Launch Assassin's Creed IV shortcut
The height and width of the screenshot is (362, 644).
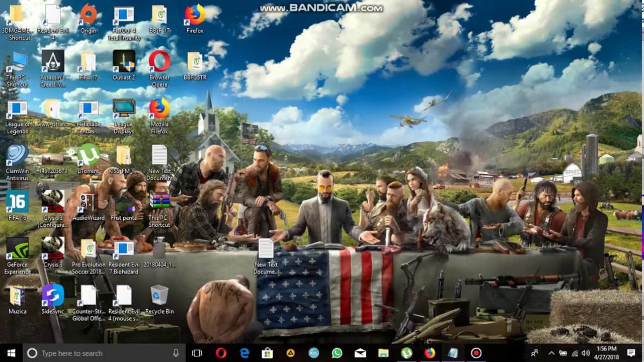pyautogui.click(x=52, y=69)
